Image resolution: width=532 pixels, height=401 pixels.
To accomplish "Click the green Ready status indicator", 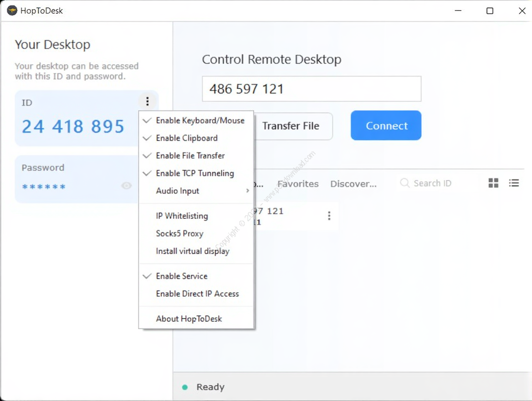I will 185,387.
